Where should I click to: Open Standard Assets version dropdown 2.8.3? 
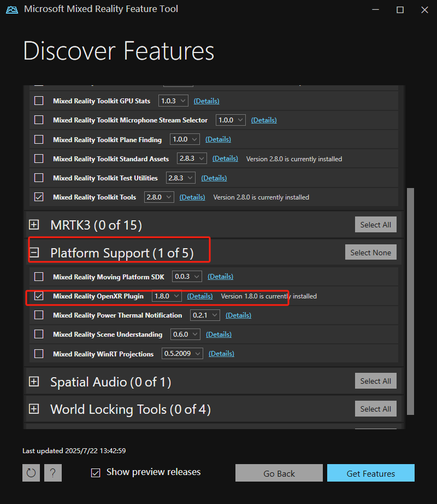coord(192,159)
